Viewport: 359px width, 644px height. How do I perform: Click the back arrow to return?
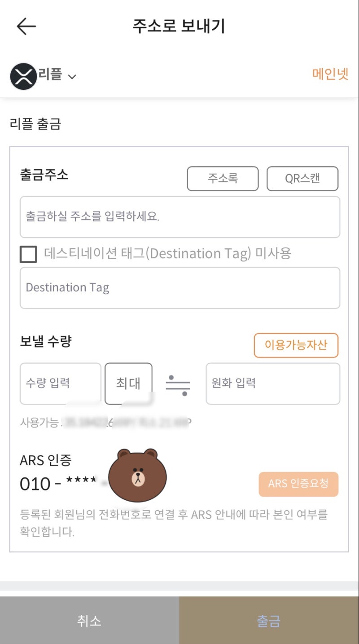pyautogui.click(x=26, y=26)
